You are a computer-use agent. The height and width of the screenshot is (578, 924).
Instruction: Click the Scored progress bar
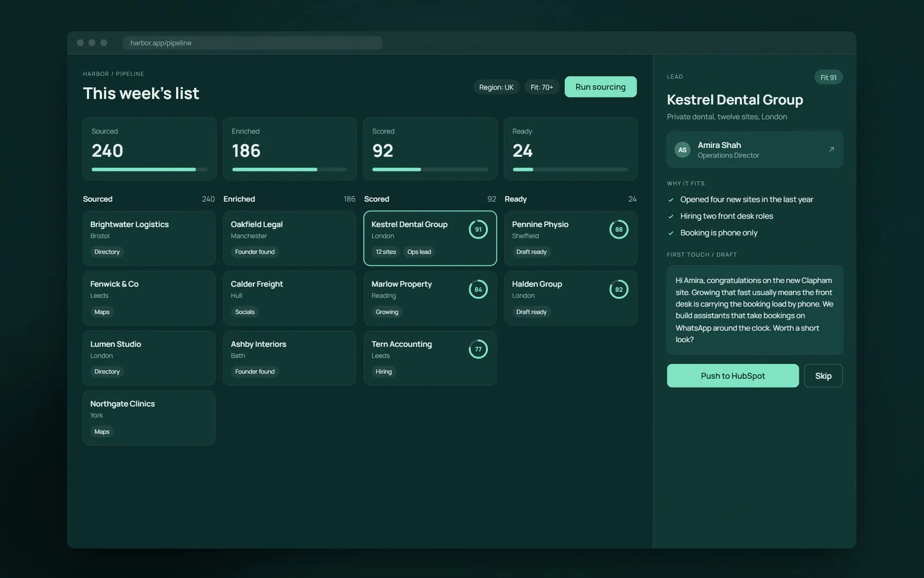coord(430,169)
